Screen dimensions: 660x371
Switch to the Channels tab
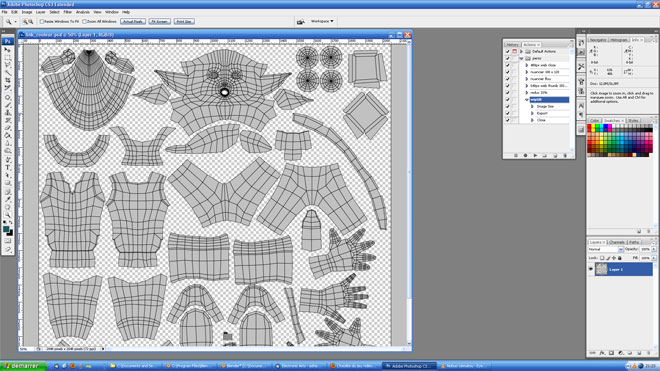click(617, 242)
